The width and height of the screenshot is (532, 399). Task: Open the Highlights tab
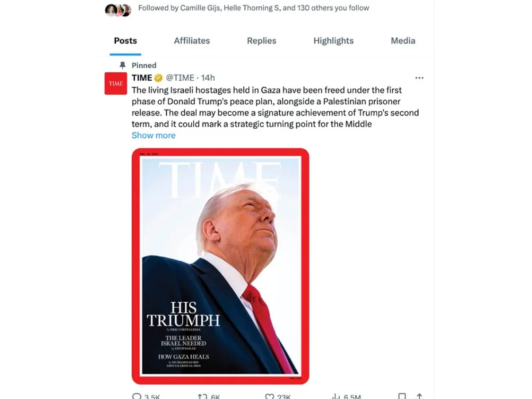(x=333, y=41)
